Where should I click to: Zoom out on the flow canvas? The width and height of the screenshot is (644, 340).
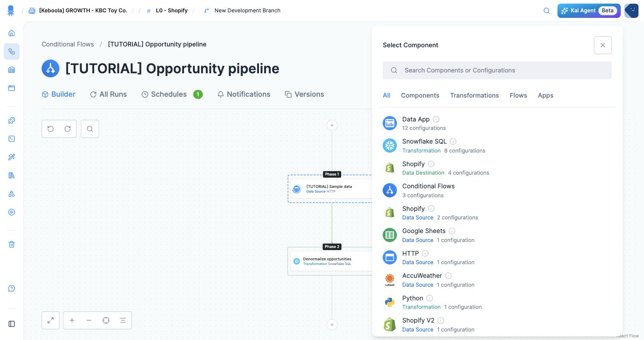[x=89, y=320]
